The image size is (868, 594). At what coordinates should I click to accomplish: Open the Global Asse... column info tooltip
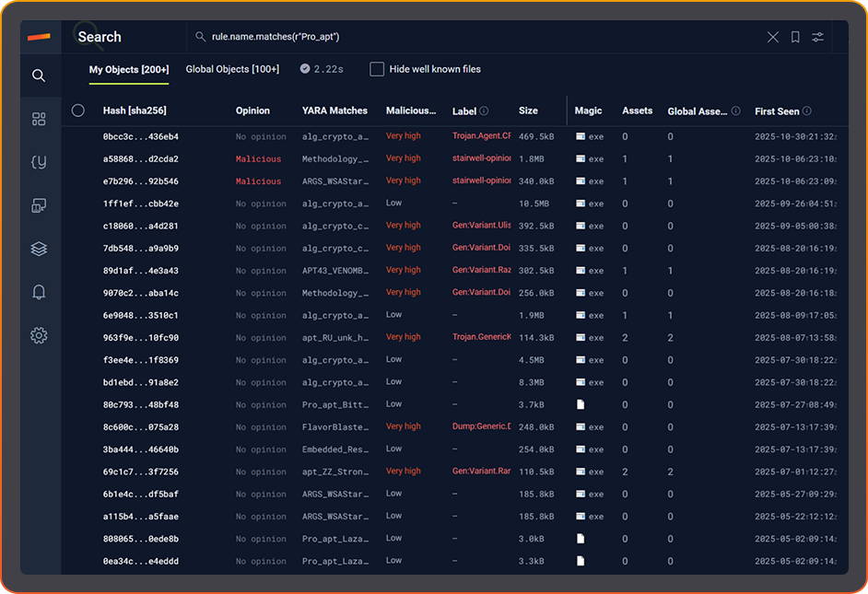[736, 111]
